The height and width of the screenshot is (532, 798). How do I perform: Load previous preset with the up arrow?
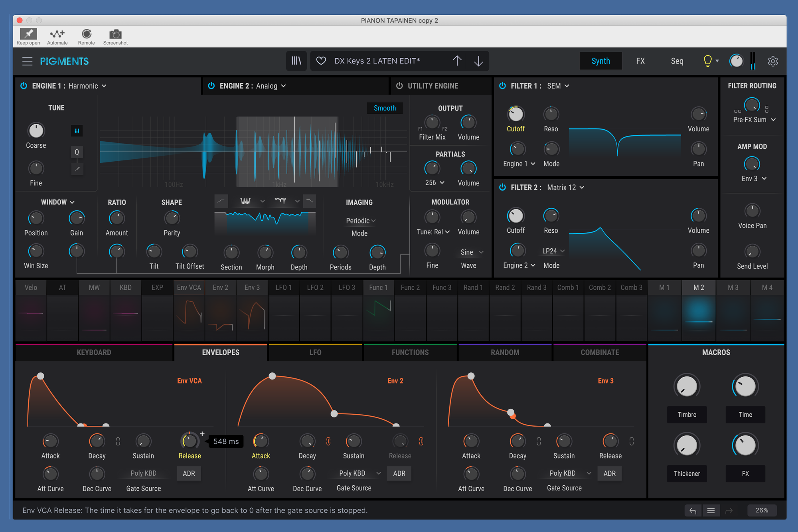point(457,61)
